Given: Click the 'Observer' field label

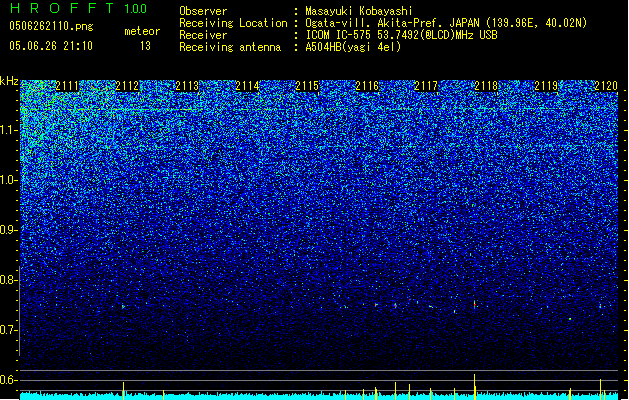Looking at the screenshot, I should [x=203, y=11].
